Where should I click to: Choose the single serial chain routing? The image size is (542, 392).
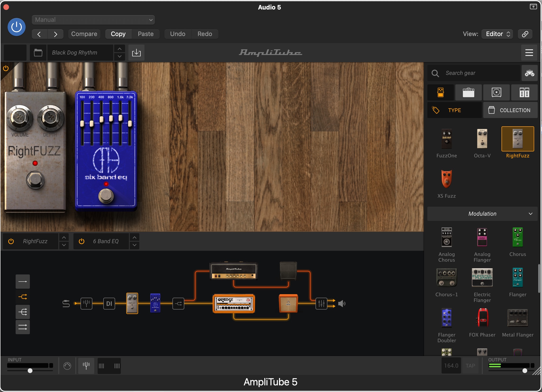tap(23, 282)
